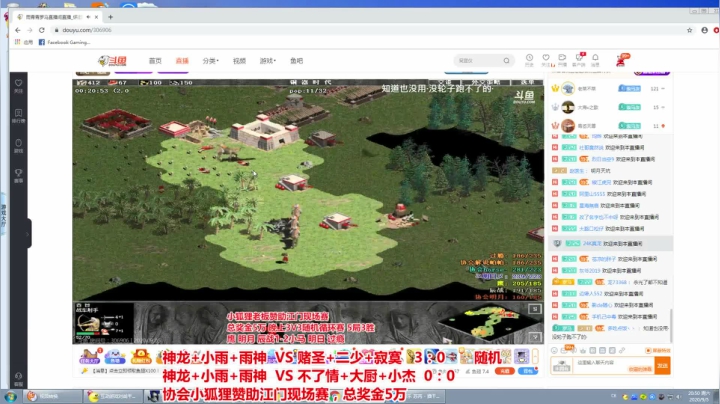Click the game minimap in stream
The height and width of the screenshot is (404, 720).
pyautogui.click(x=489, y=322)
